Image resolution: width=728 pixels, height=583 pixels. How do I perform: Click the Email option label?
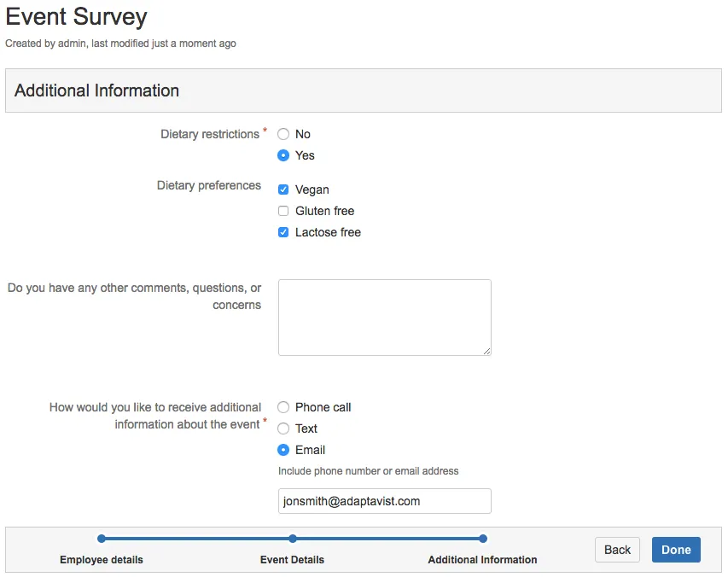point(310,450)
